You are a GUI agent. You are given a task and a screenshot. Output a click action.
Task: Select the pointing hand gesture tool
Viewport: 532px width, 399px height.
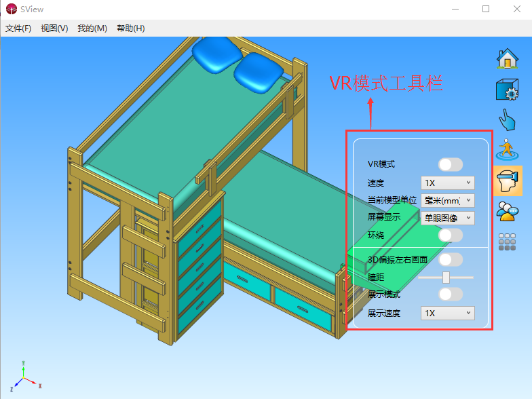508,119
